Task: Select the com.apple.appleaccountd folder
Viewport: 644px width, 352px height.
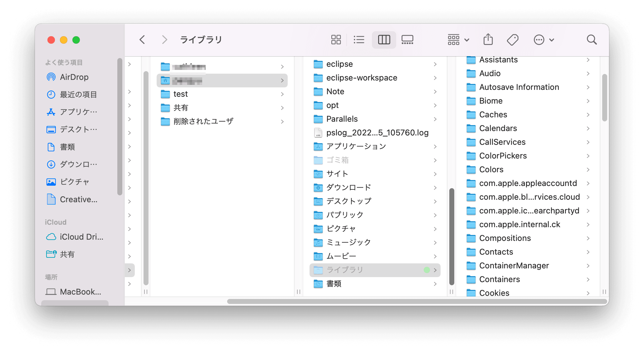Action: tap(528, 183)
